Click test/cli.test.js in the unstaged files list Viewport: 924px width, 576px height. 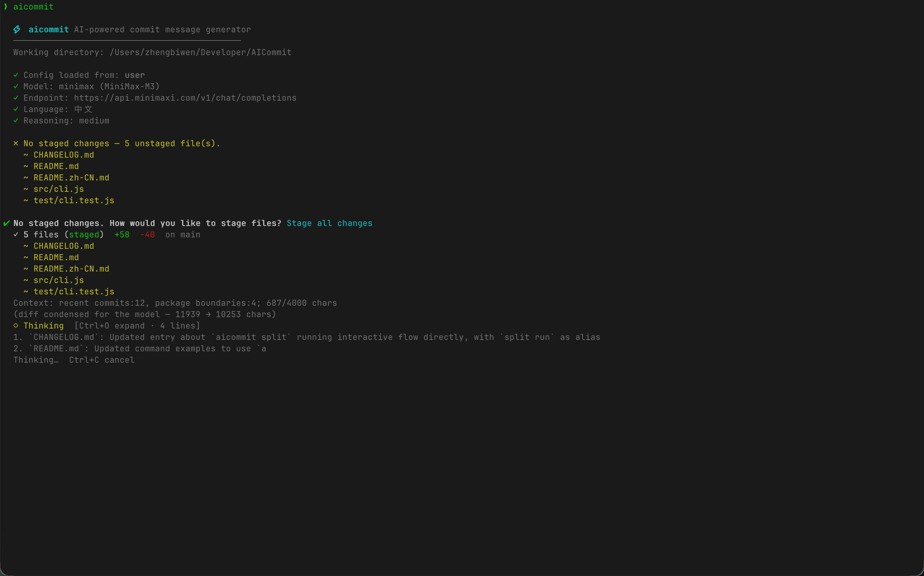click(x=74, y=201)
